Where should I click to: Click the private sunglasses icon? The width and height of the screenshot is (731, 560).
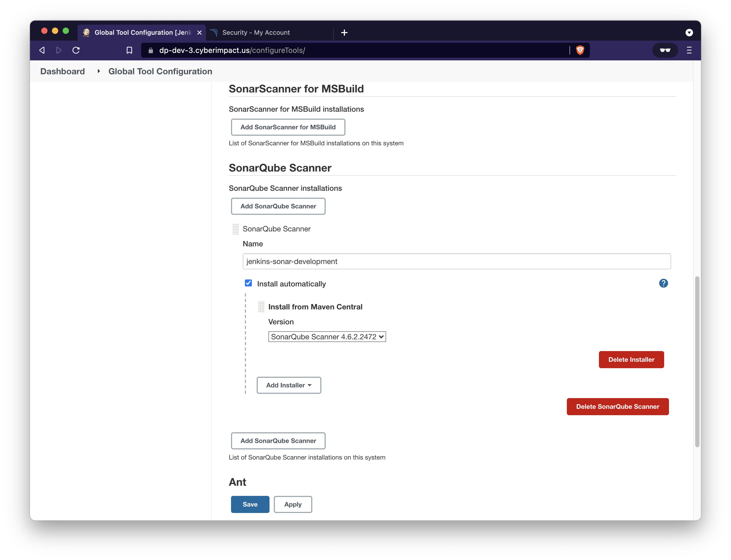(x=665, y=50)
